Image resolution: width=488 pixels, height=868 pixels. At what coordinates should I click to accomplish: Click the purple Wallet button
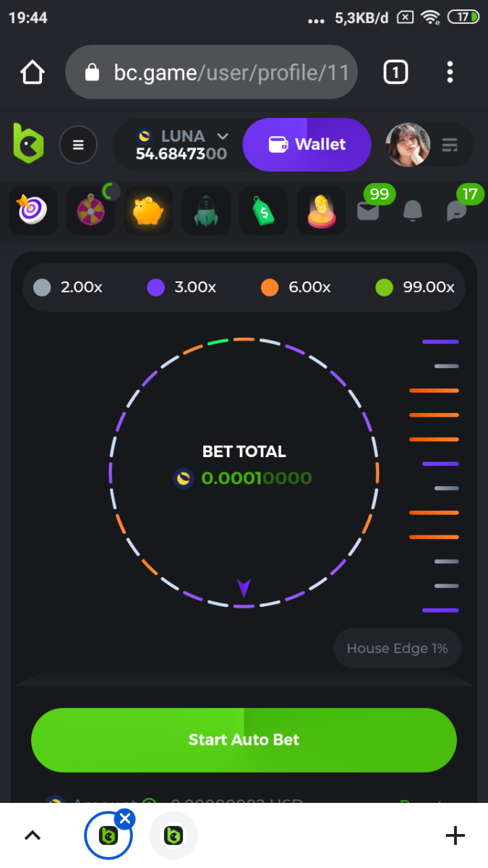tap(307, 145)
